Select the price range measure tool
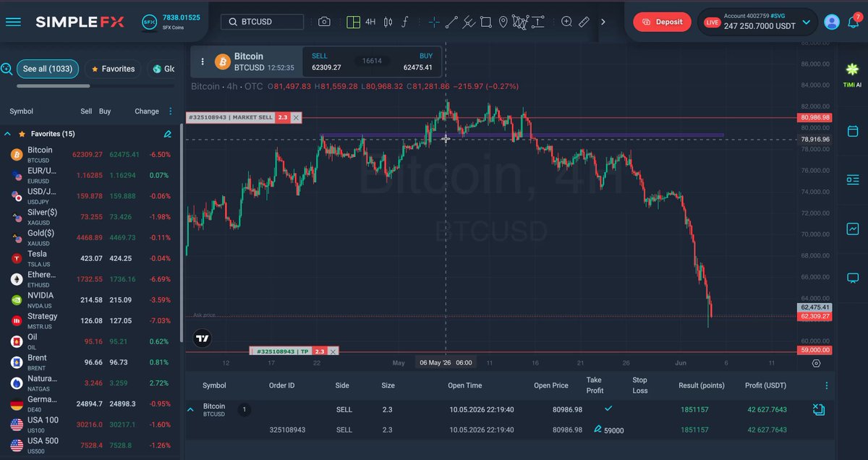 (538, 22)
